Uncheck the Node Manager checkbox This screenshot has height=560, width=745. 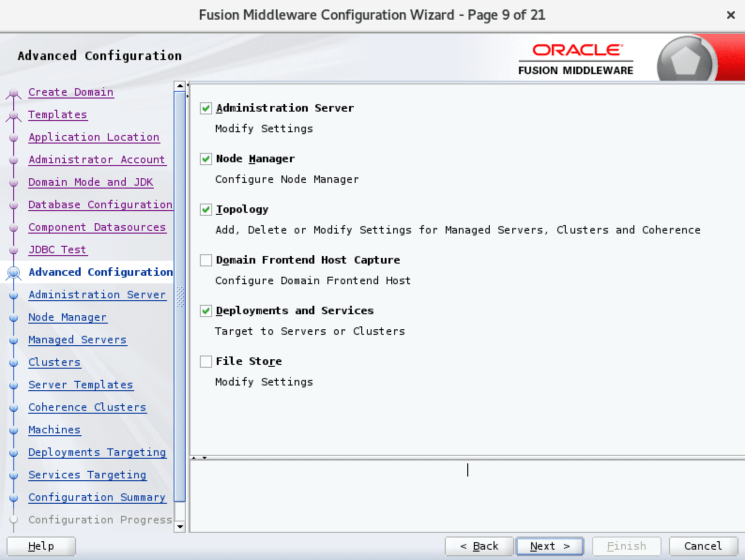point(205,159)
